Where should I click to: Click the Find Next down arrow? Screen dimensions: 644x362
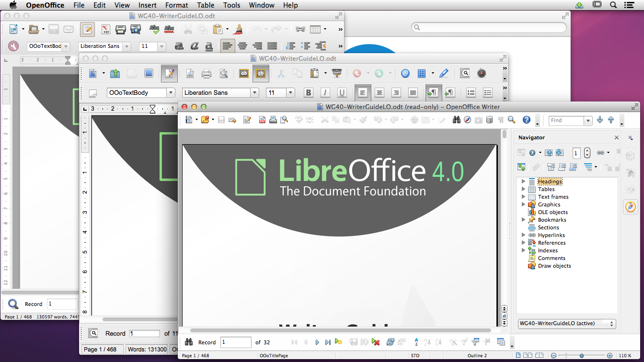[600, 120]
